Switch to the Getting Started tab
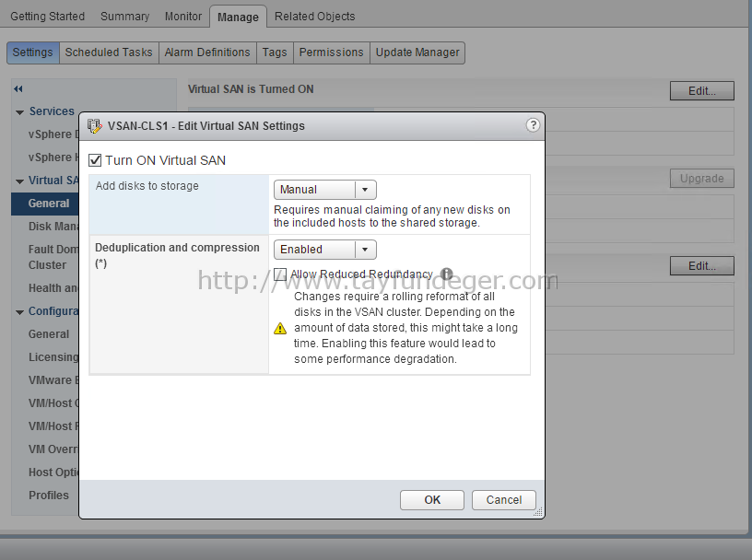The image size is (752, 560). point(48,17)
